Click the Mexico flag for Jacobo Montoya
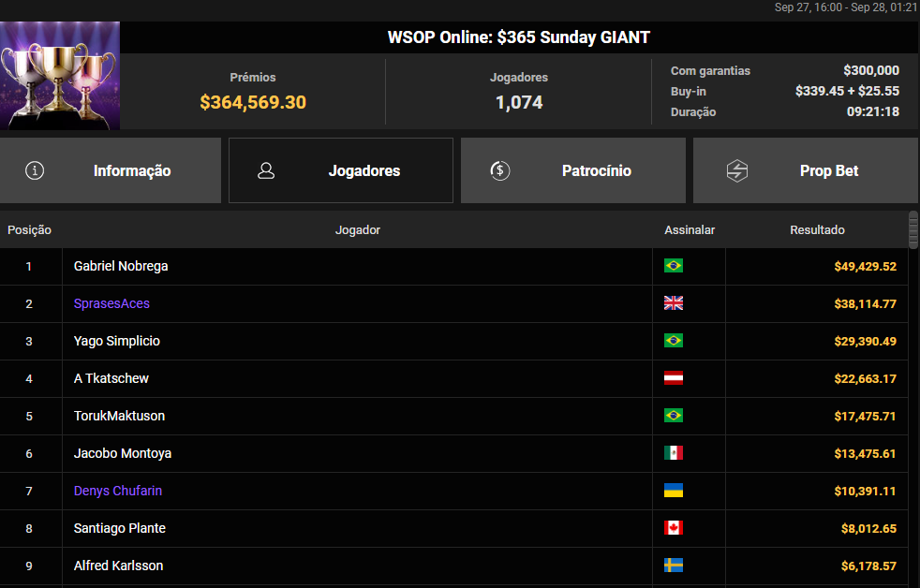 click(673, 453)
